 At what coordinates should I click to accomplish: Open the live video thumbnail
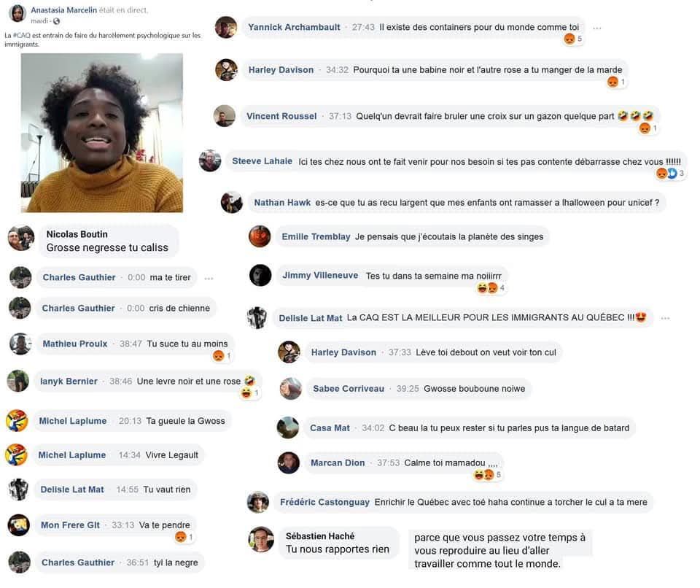click(102, 133)
